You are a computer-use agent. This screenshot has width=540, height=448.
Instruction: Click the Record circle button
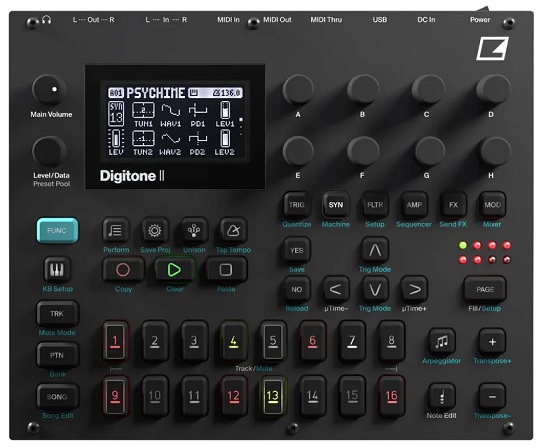coord(123,270)
